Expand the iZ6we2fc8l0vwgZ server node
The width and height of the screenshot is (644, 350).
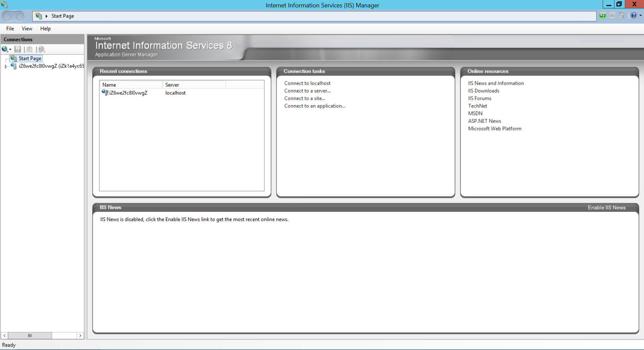click(6, 67)
